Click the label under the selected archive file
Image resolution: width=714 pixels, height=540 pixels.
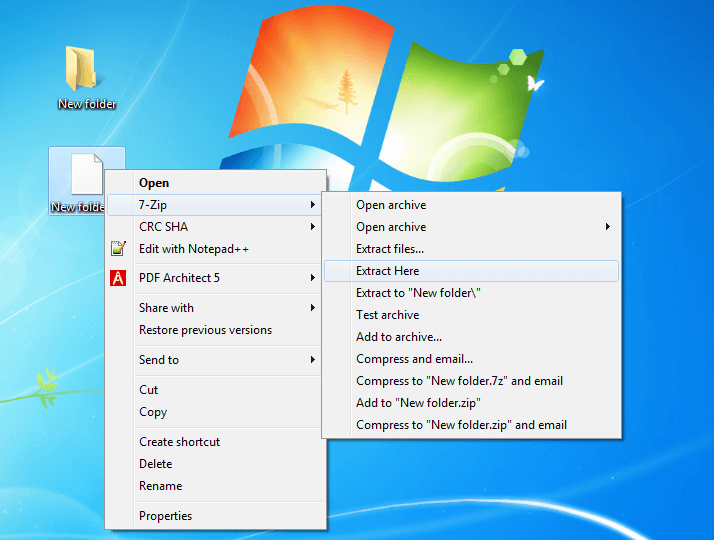click(x=78, y=207)
